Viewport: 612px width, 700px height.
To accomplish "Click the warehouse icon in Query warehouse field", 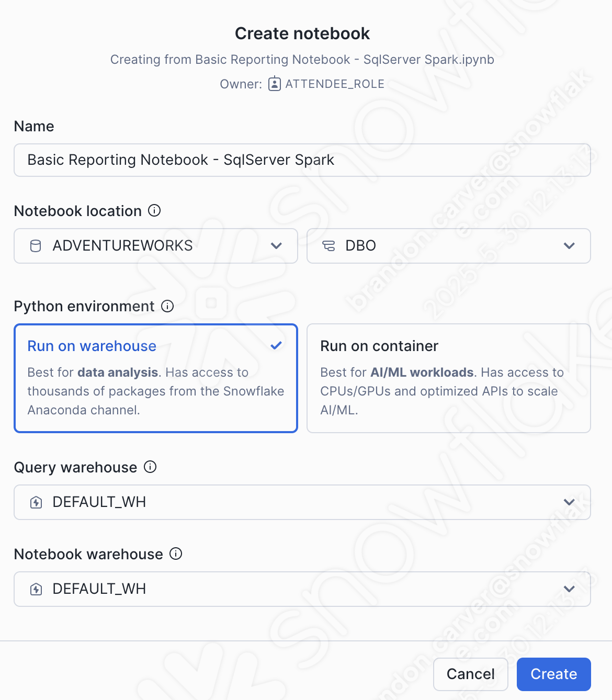I will pos(35,502).
